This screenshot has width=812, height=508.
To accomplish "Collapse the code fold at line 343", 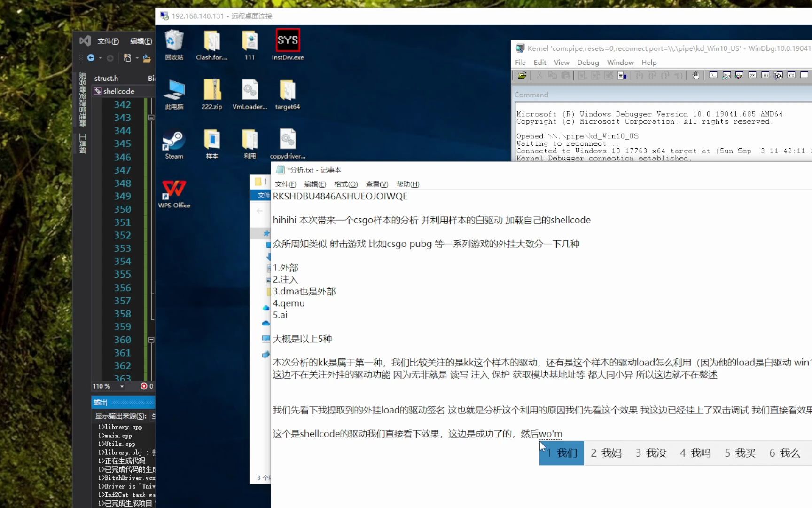I will coord(151,118).
